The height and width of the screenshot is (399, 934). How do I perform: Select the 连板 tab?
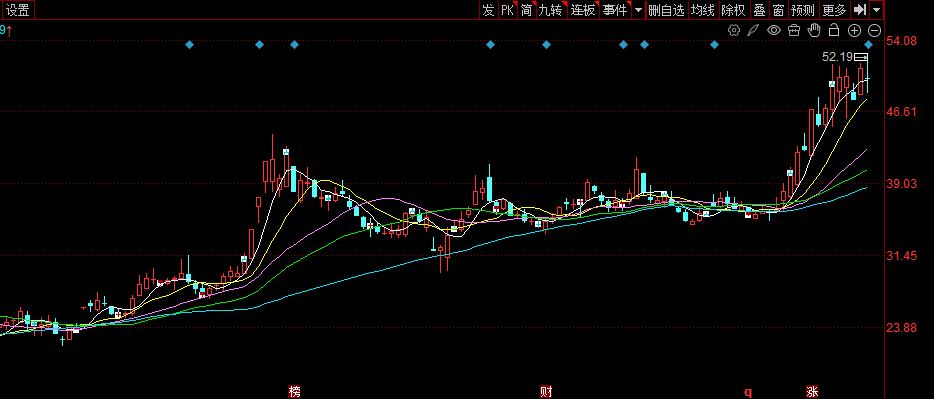[583, 10]
